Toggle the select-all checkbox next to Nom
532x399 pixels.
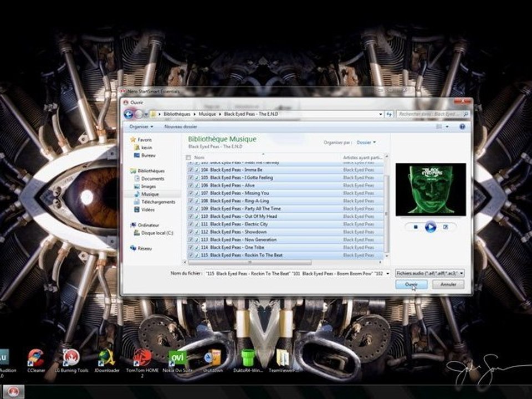coord(188,157)
